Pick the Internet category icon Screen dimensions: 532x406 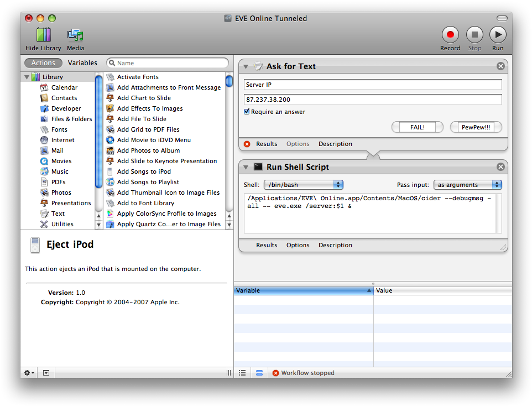[x=44, y=140]
